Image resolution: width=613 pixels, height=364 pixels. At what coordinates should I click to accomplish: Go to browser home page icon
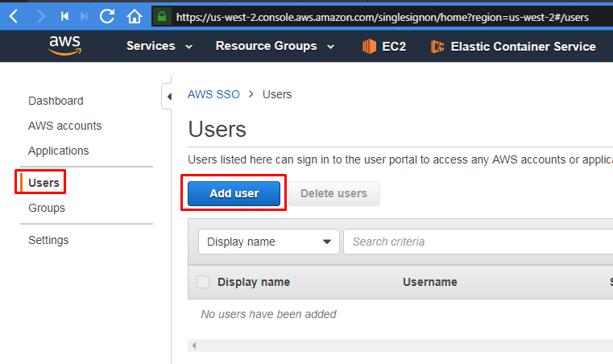134,16
